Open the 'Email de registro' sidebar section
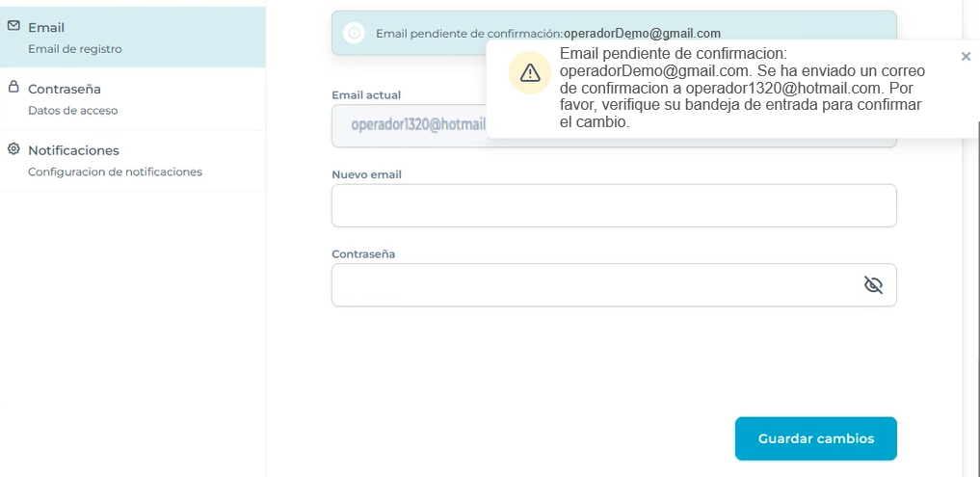980x477 pixels. pos(75,48)
